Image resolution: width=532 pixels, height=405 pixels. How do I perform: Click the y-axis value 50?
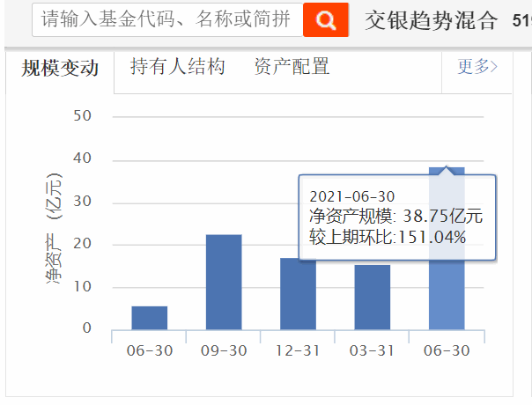click(83, 115)
